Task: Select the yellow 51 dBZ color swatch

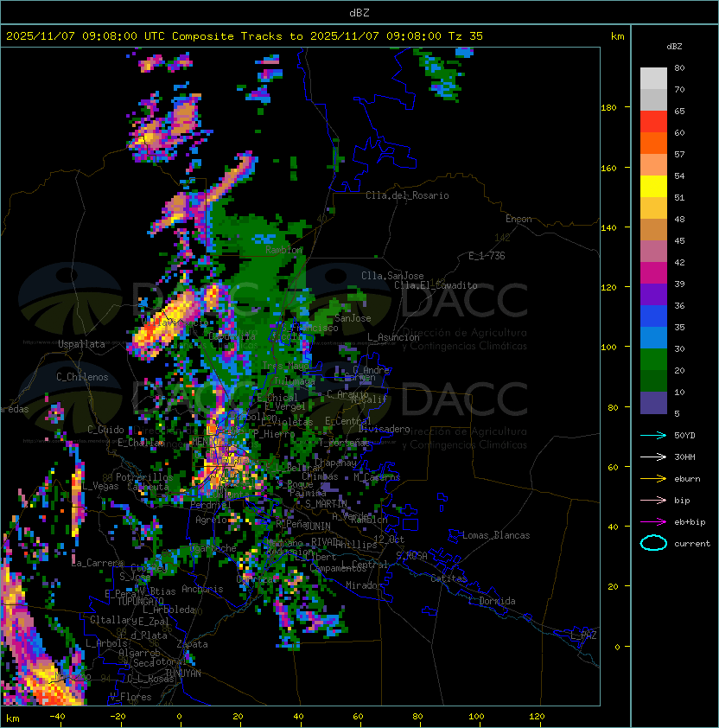Action: pos(653,187)
